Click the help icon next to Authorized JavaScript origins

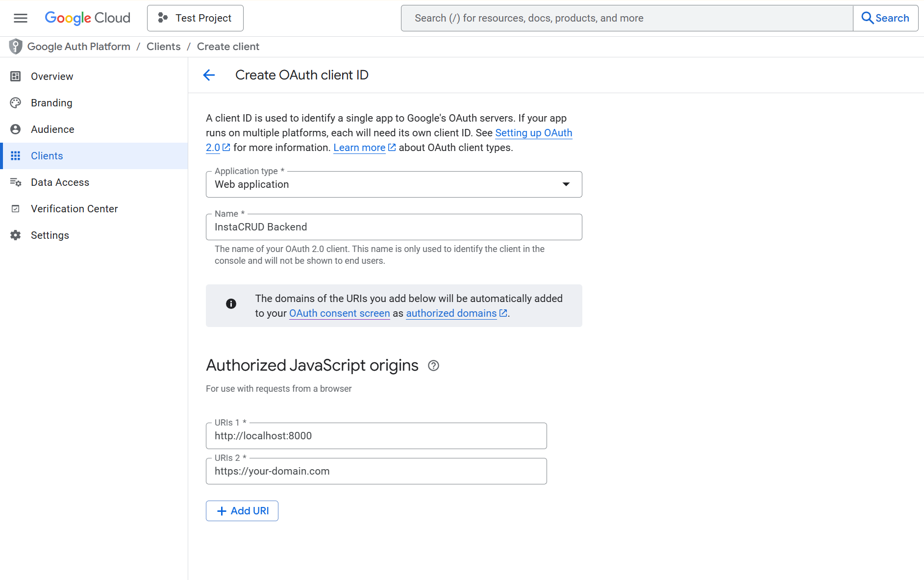(x=433, y=365)
